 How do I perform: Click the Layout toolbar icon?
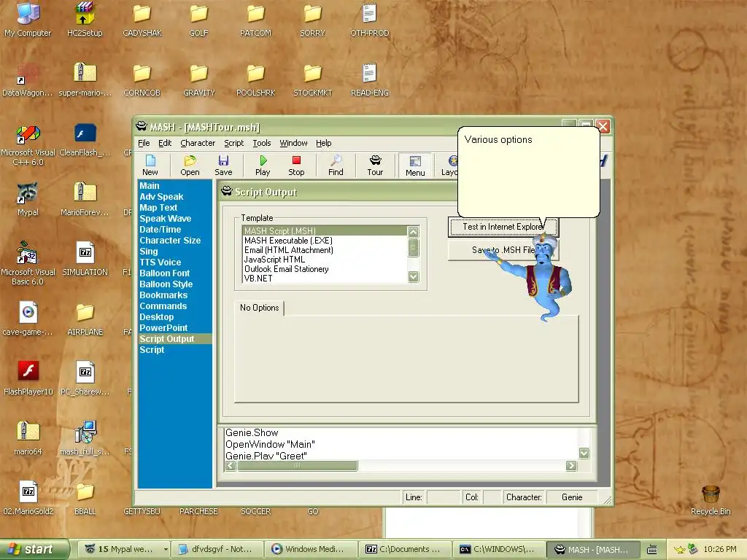click(x=449, y=166)
